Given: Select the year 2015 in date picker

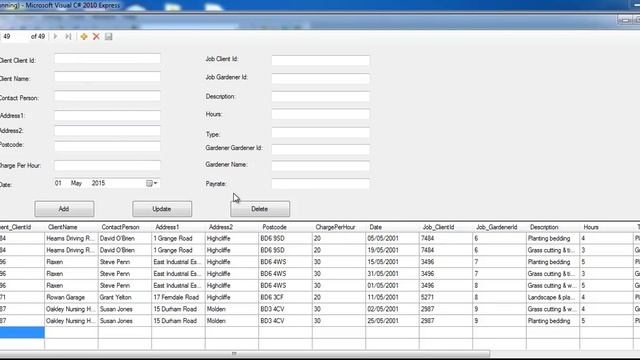Looking at the screenshot, I should pos(98,183).
